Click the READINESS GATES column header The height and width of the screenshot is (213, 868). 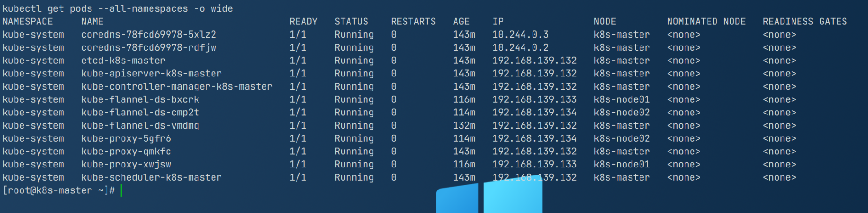tap(805, 22)
